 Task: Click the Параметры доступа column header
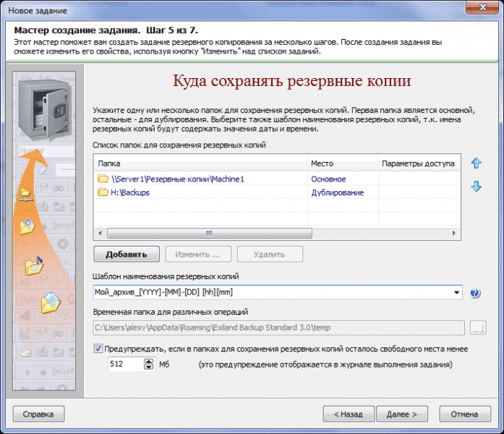[x=419, y=163]
